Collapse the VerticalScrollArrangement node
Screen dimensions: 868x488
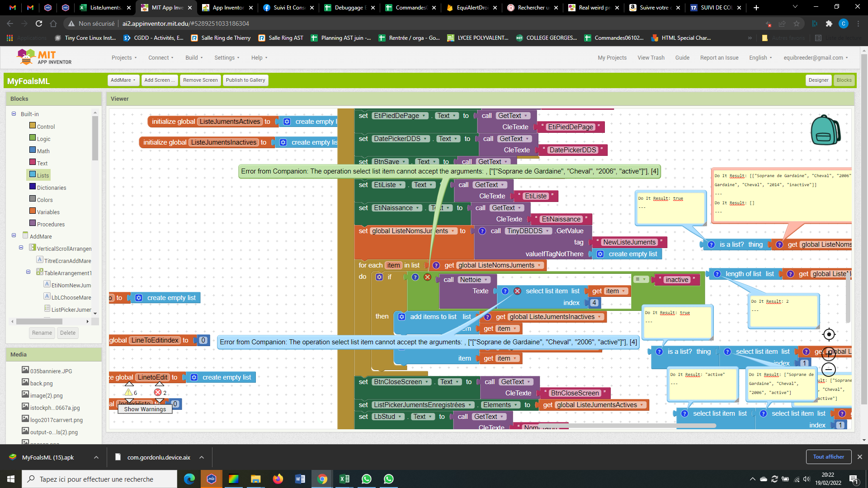[x=21, y=248]
